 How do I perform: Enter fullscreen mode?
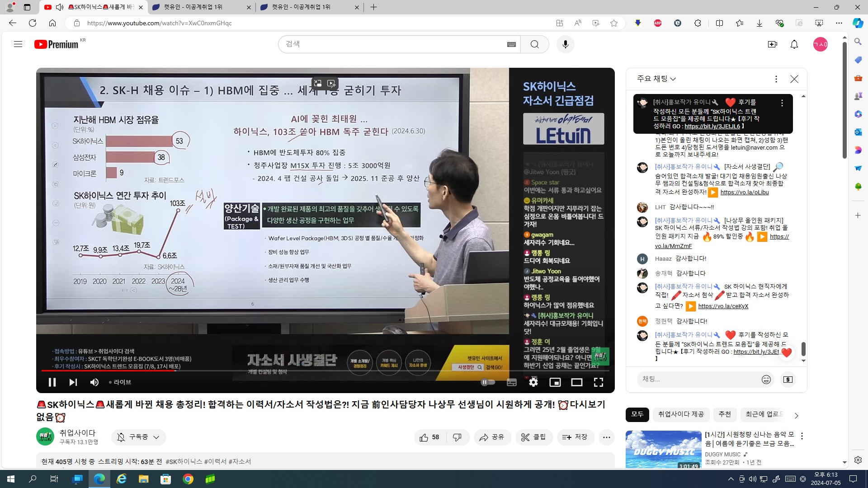(598, 382)
